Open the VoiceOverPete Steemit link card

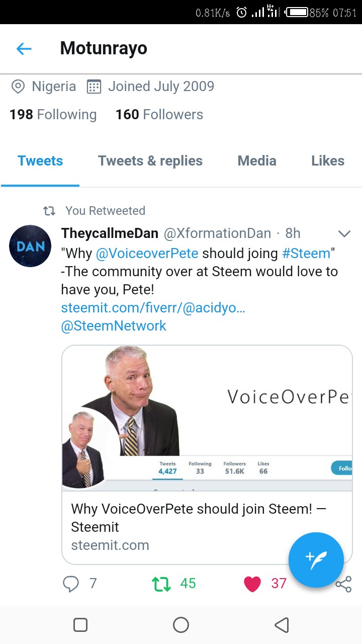(207, 455)
